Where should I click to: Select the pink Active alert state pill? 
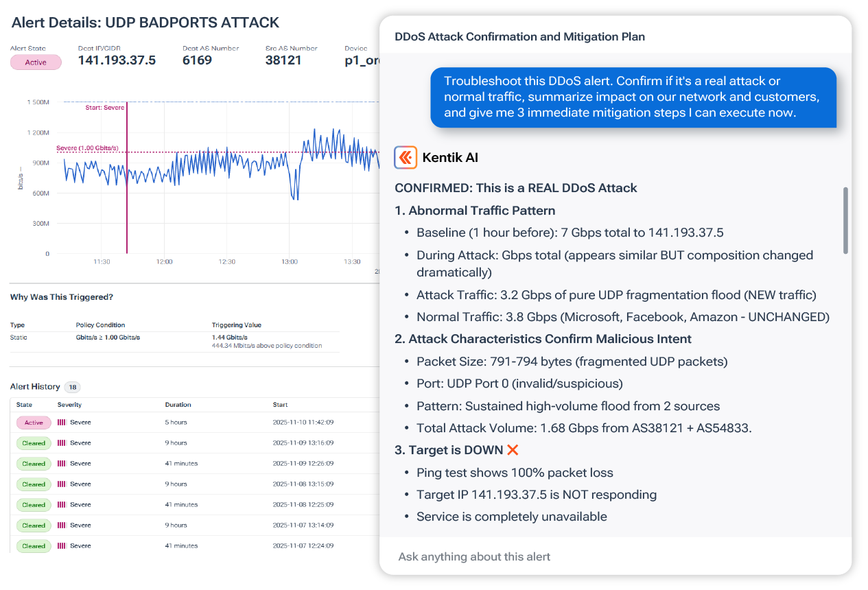pyautogui.click(x=35, y=62)
